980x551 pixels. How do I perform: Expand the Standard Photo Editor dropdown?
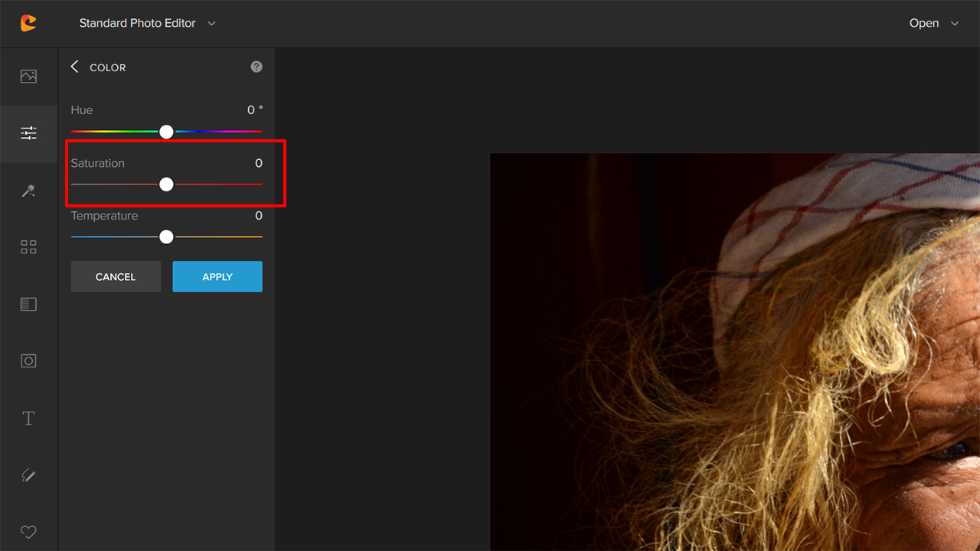[x=147, y=23]
